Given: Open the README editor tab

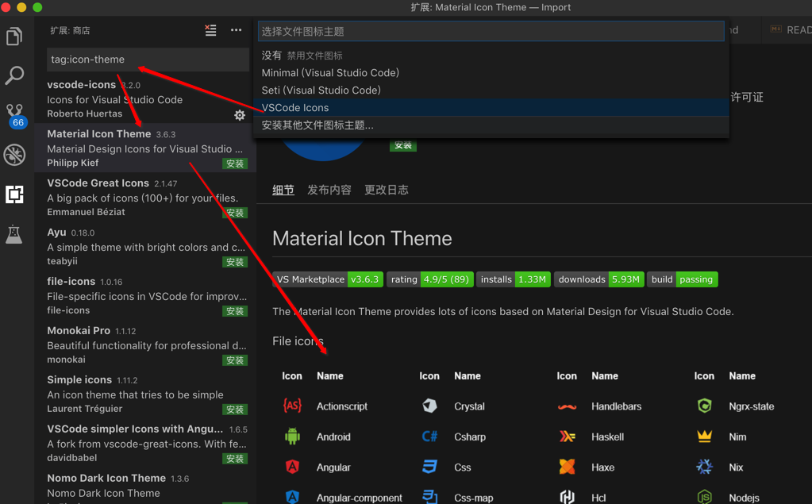Looking at the screenshot, I should tap(790, 30).
